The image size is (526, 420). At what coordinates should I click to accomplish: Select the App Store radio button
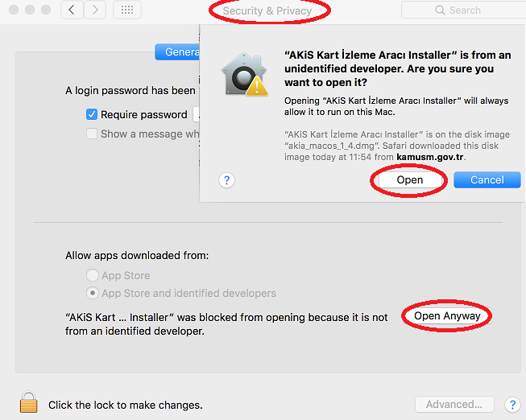click(x=93, y=275)
